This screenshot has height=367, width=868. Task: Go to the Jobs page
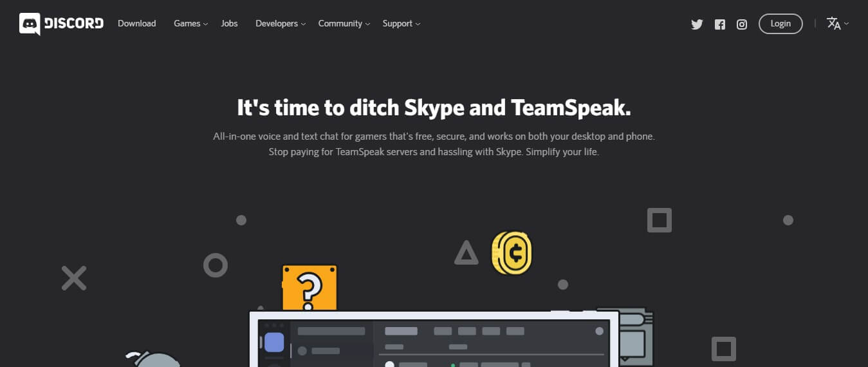coord(229,23)
